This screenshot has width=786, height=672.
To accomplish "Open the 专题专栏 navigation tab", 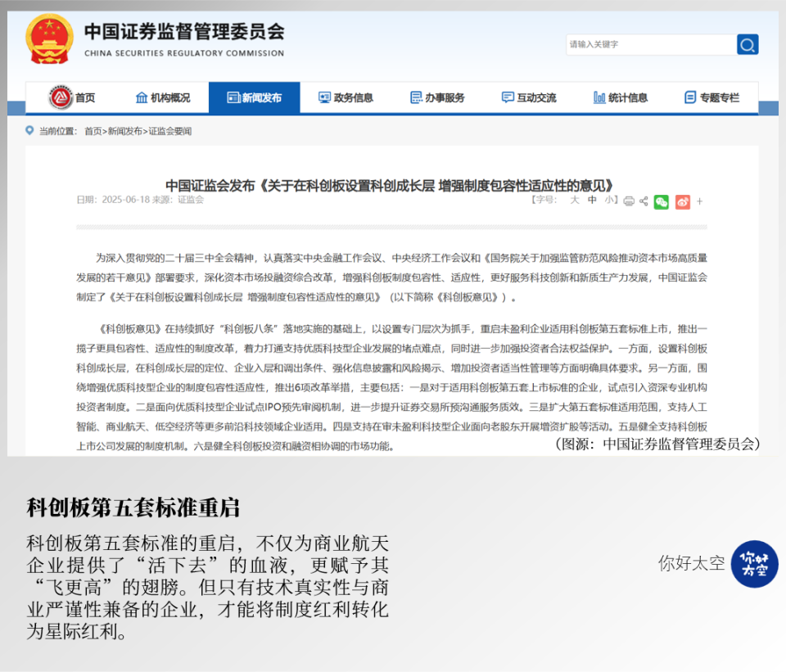I will (711, 97).
